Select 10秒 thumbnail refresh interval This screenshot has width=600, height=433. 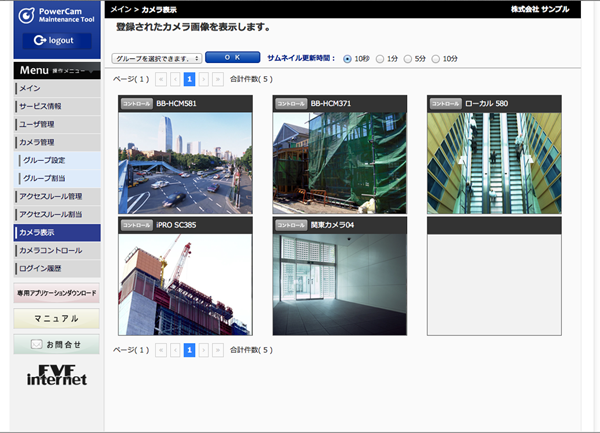[347, 58]
